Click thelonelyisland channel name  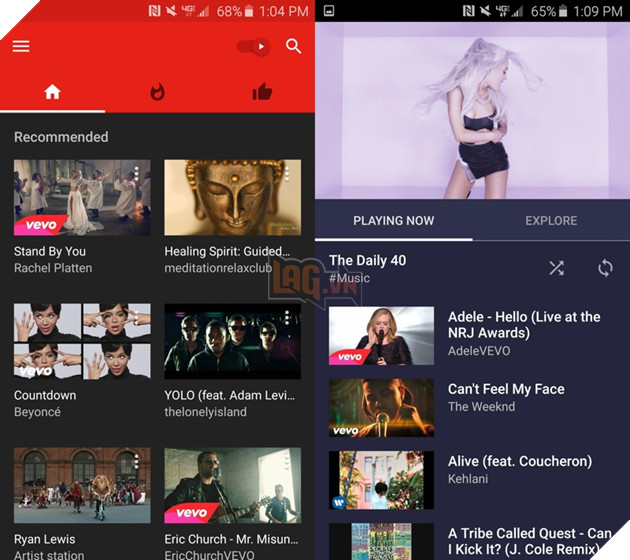click(x=205, y=412)
